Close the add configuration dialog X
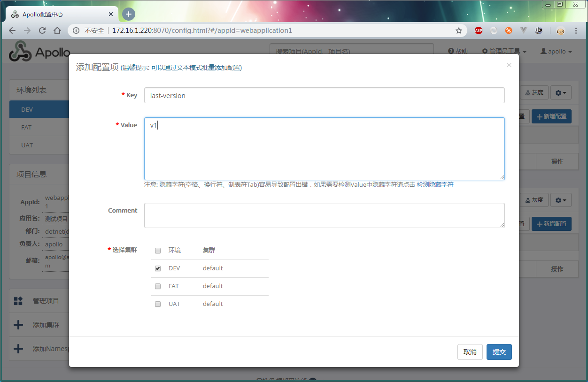 click(509, 65)
